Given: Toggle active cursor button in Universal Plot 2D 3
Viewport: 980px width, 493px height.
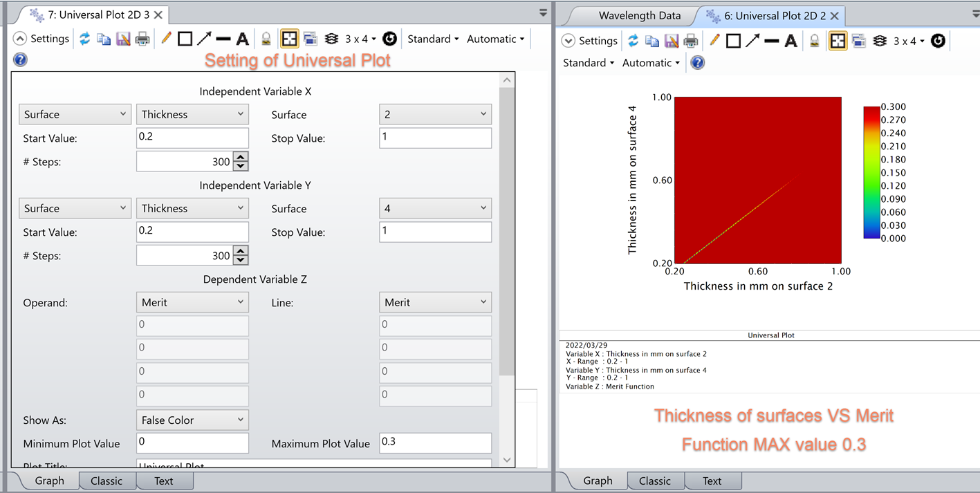Looking at the screenshot, I should click(290, 39).
